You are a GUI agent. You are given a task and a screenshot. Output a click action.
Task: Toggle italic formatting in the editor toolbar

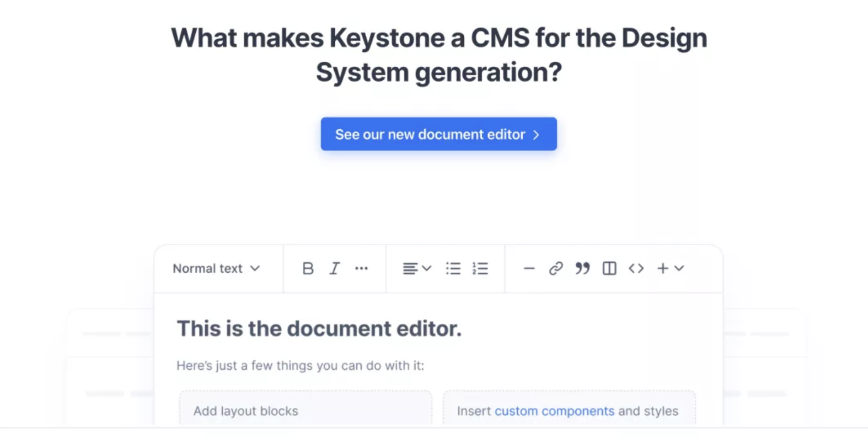[334, 268]
